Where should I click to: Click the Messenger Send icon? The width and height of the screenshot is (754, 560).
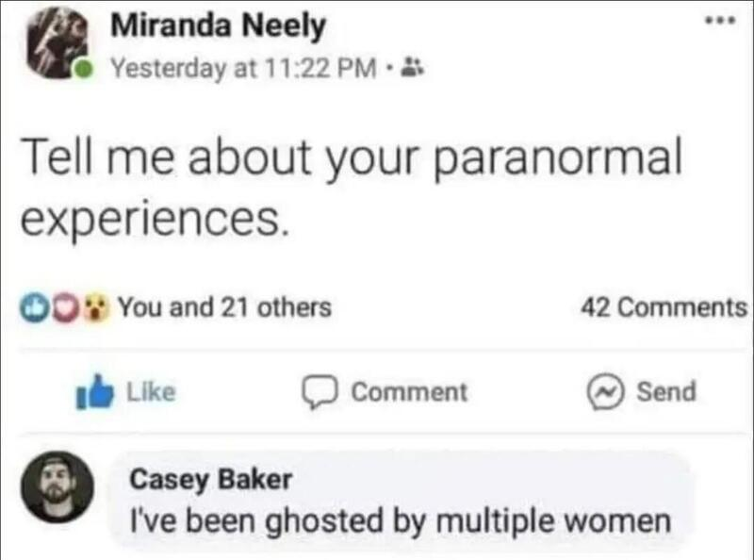tap(605, 392)
